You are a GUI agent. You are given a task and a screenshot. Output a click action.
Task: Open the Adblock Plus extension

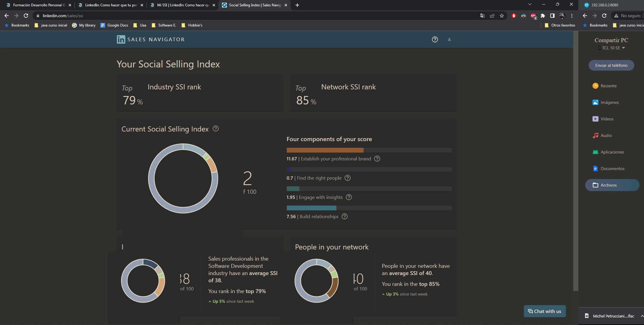coord(533,16)
